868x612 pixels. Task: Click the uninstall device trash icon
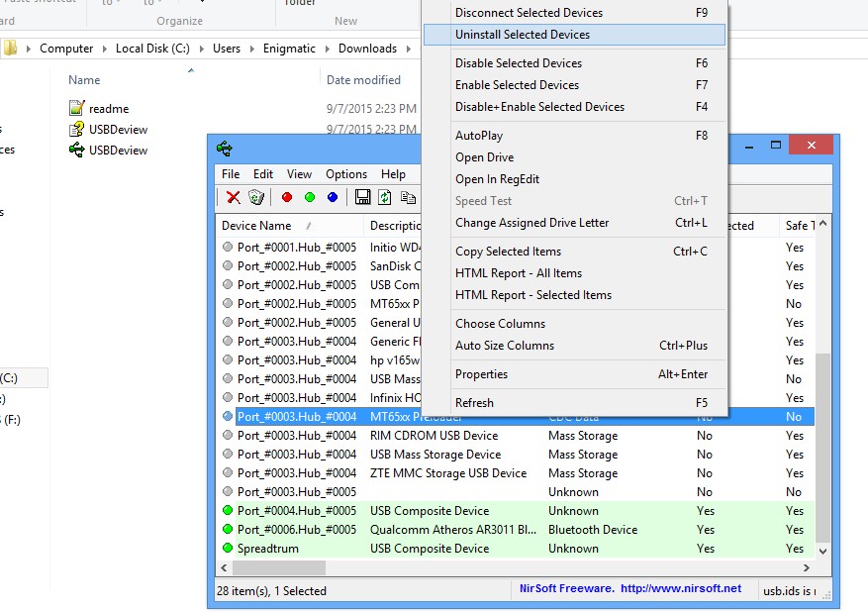point(255,197)
